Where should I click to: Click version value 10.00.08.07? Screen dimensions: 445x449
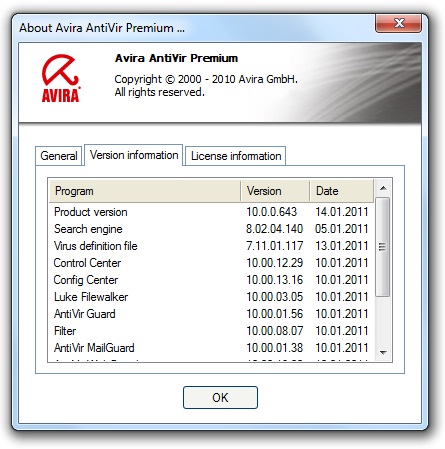click(x=274, y=331)
